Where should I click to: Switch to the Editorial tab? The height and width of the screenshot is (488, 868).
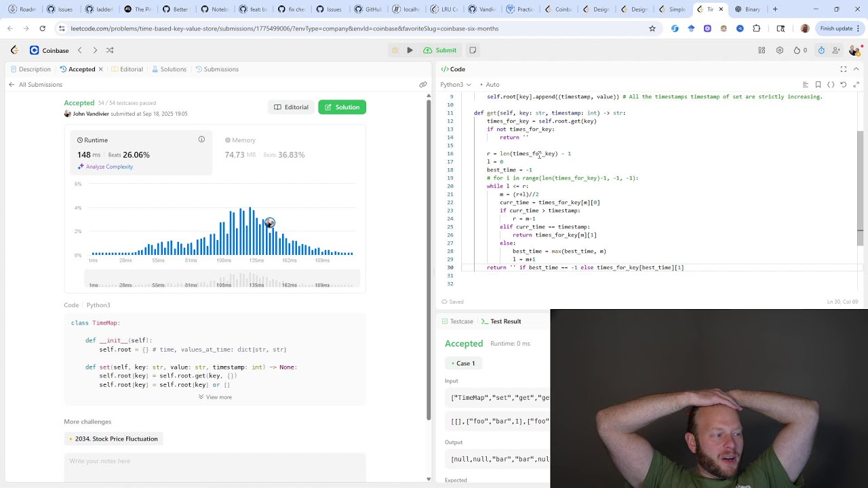[x=127, y=69]
